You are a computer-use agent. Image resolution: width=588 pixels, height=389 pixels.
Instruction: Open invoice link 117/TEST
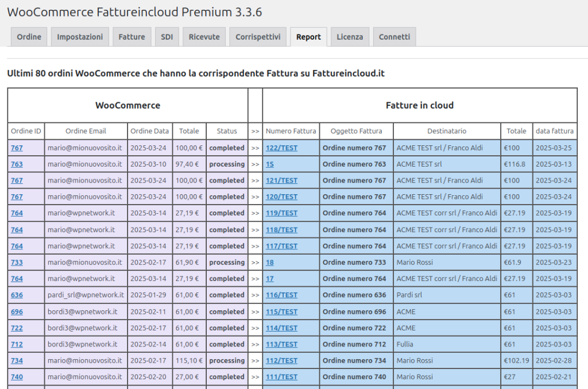[x=281, y=246]
